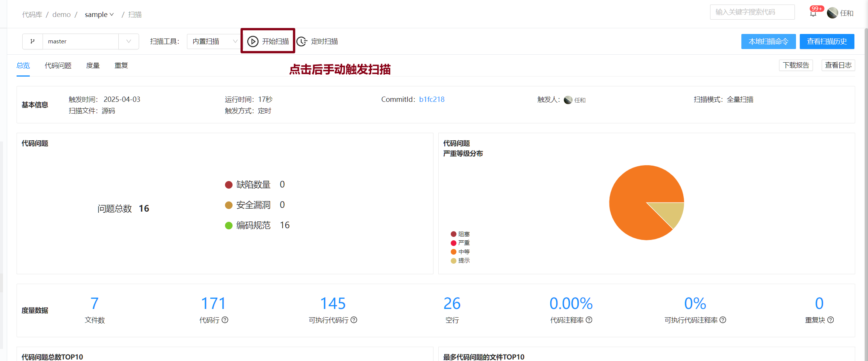Click the clock icon for 定时扫描

(302, 41)
